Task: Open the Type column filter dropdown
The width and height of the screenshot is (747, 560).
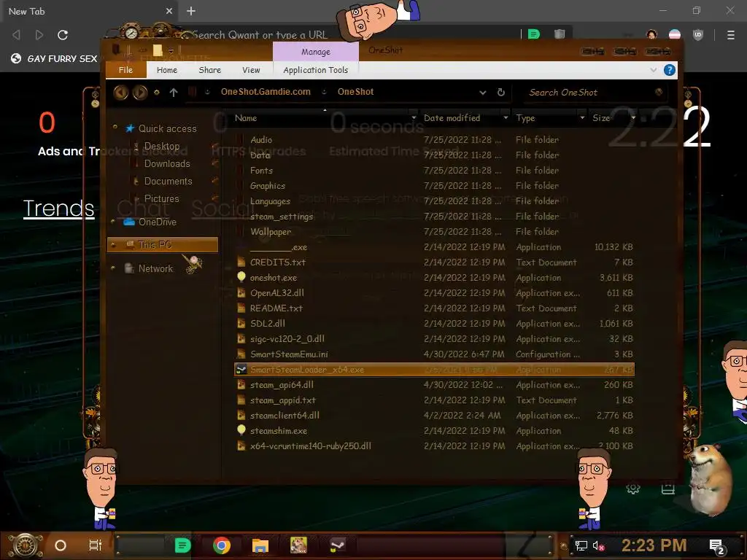Action: [x=582, y=117]
